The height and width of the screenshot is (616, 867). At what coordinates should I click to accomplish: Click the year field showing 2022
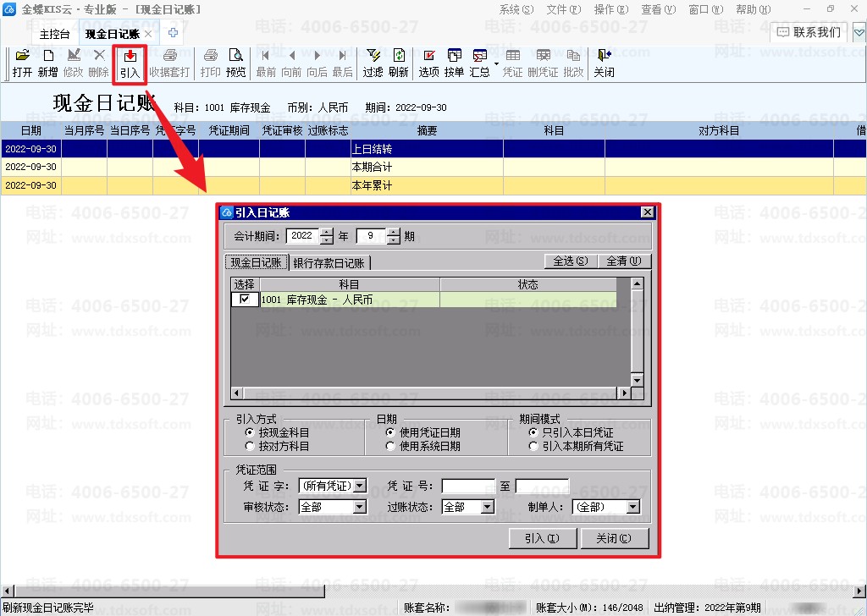pyautogui.click(x=303, y=236)
